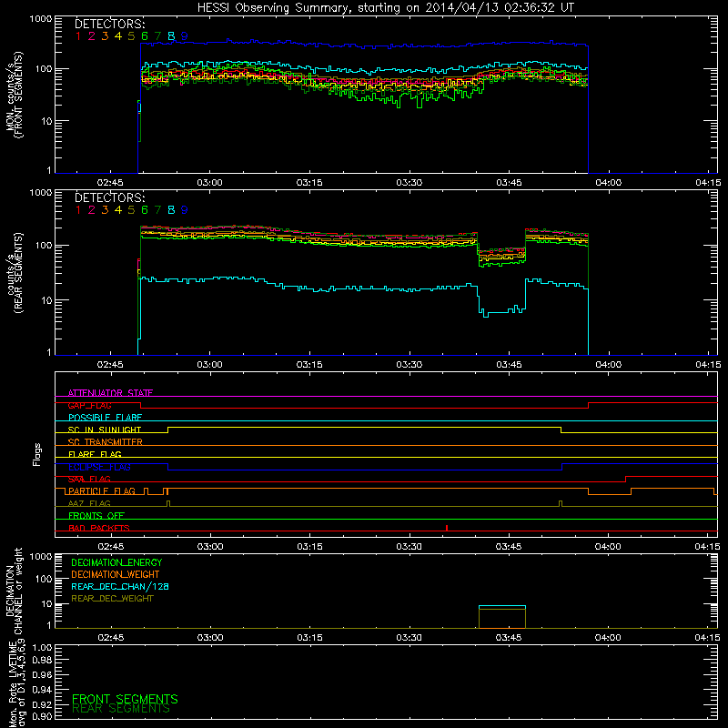Screen dimensions: 728x728
Task: Click the 03:15 time label under front segments plot
Action: 309,183
